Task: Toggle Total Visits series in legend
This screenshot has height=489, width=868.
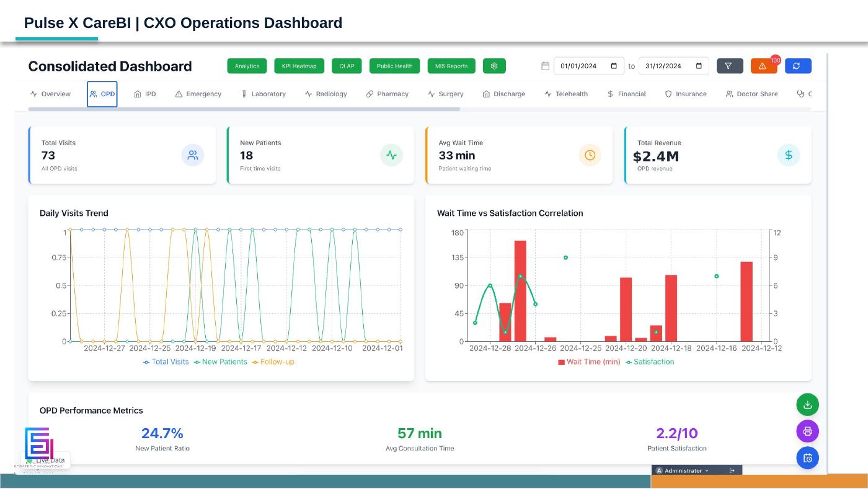Action: (166, 362)
